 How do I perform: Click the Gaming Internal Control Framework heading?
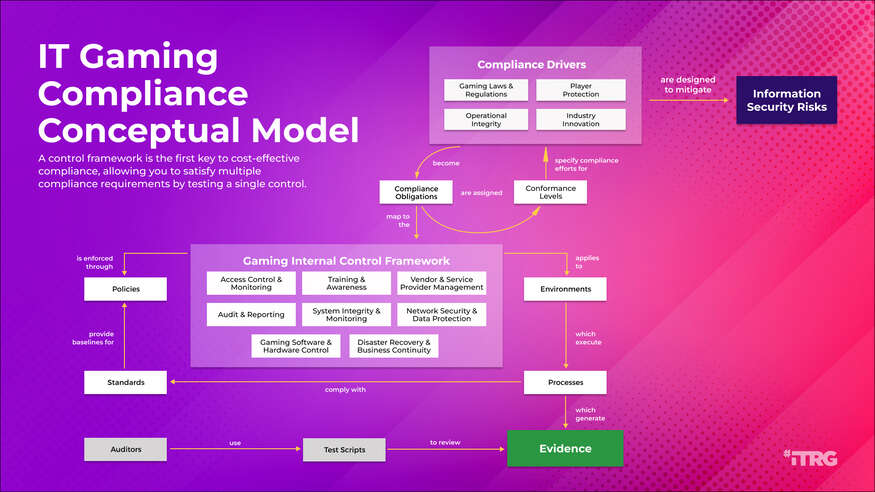click(x=346, y=261)
